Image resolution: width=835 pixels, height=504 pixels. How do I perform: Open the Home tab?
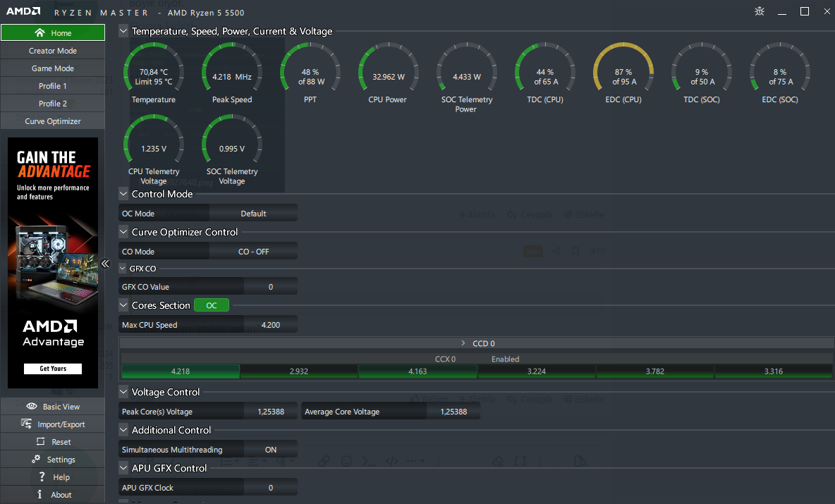point(53,32)
